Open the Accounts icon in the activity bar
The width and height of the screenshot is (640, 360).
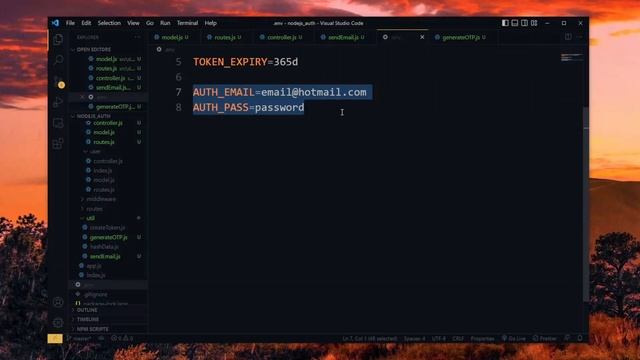click(x=58, y=302)
